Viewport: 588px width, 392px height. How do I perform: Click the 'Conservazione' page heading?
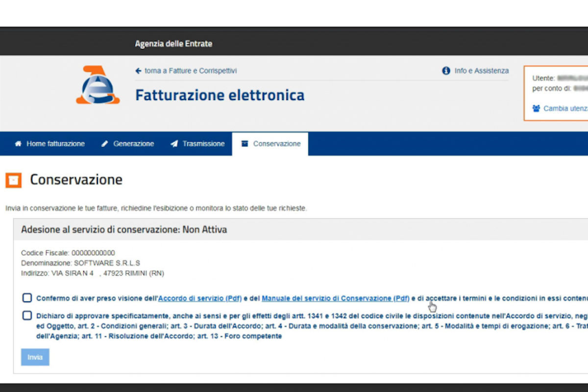(x=76, y=180)
